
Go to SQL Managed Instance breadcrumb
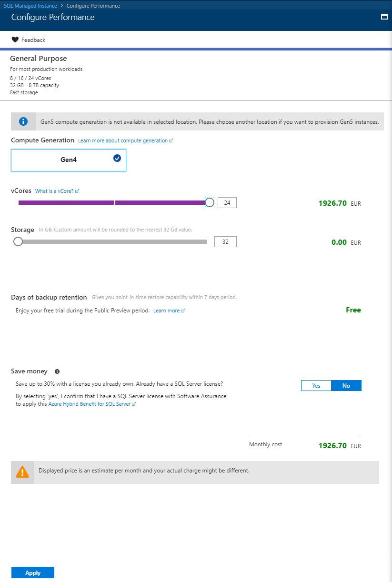tap(30, 6)
